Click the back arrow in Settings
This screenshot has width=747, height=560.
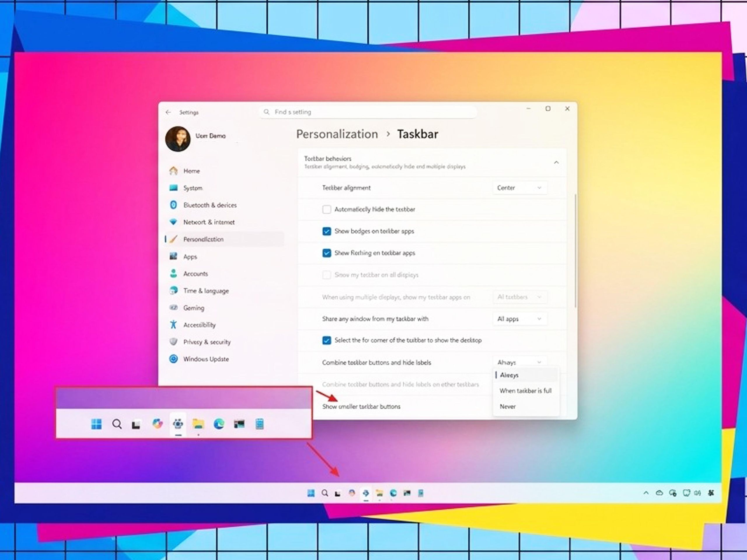[168, 112]
